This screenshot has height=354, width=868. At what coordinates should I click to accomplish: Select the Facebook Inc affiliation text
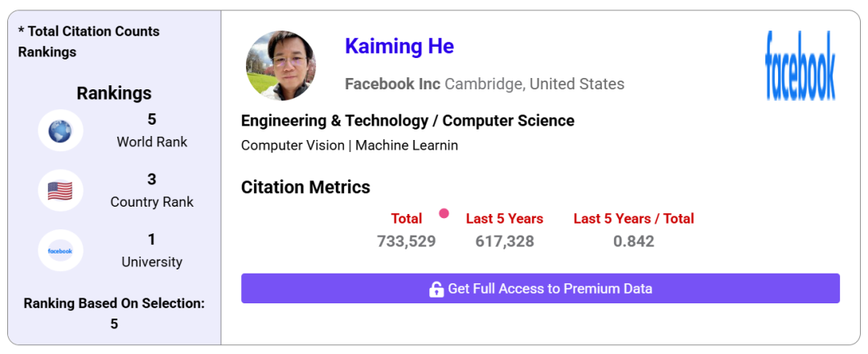[392, 84]
